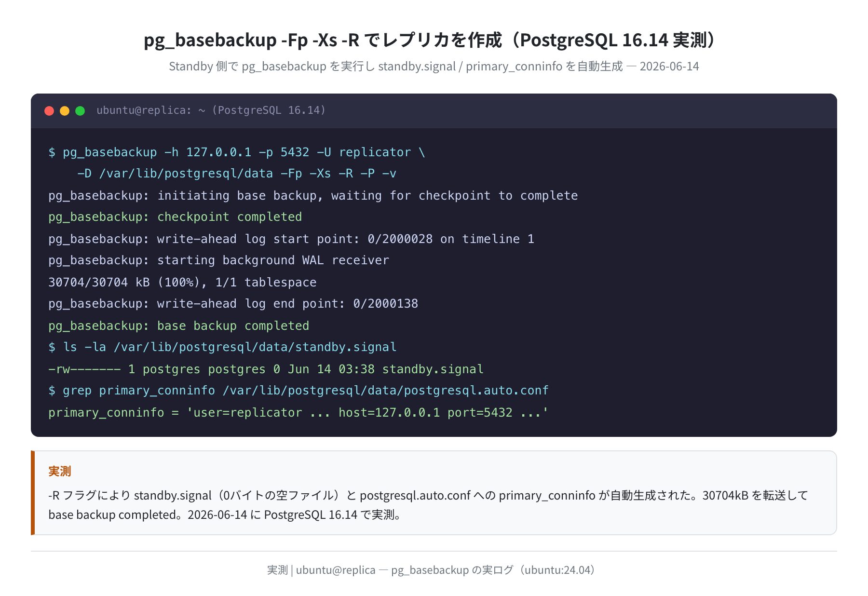
Task: Click the green 'checkpoint completed' line
Action: click(x=175, y=217)
